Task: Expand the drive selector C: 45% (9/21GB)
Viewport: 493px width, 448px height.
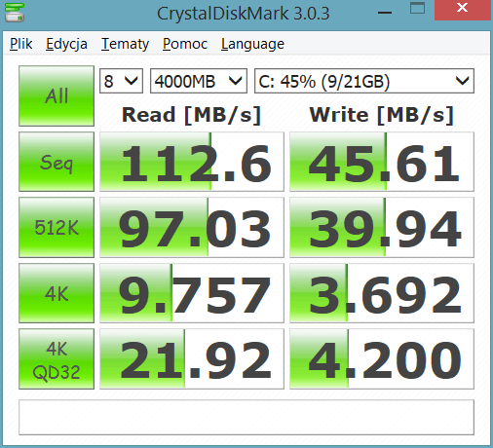Action: tap(364, 81)
